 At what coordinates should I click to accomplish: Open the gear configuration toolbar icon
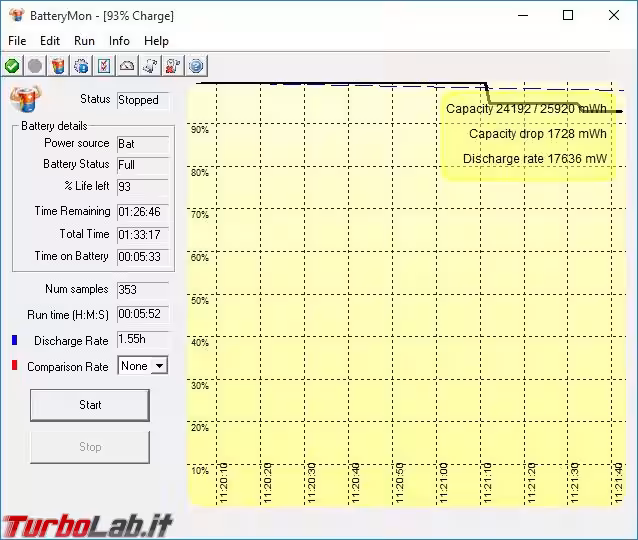pos(81,66)
